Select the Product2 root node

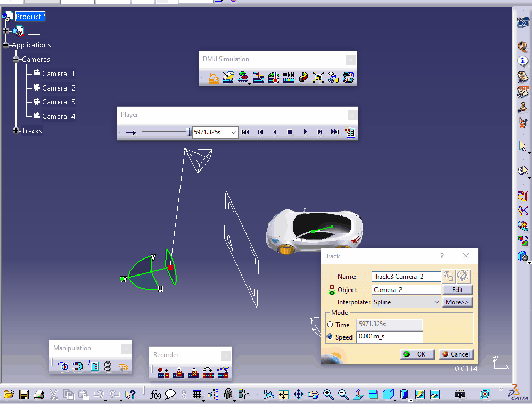point(30,17)
